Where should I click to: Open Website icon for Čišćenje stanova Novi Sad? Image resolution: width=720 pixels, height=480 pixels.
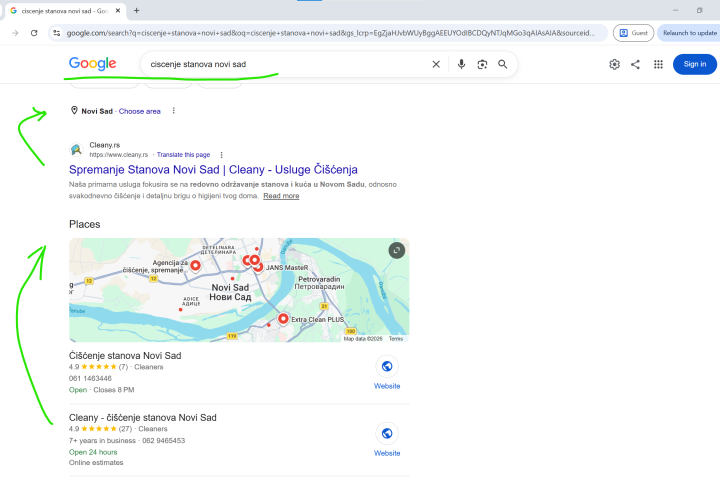(387, 366)
